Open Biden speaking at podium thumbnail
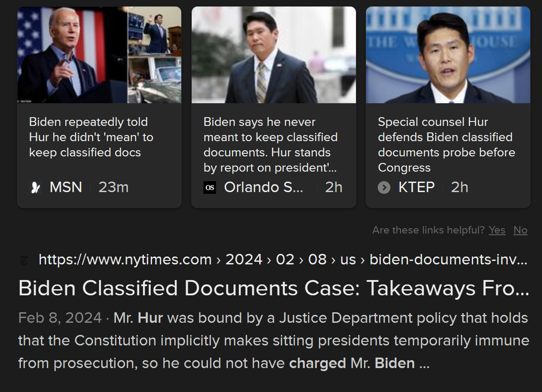This screenshot has width=542, height=392. tap(99, 55)
